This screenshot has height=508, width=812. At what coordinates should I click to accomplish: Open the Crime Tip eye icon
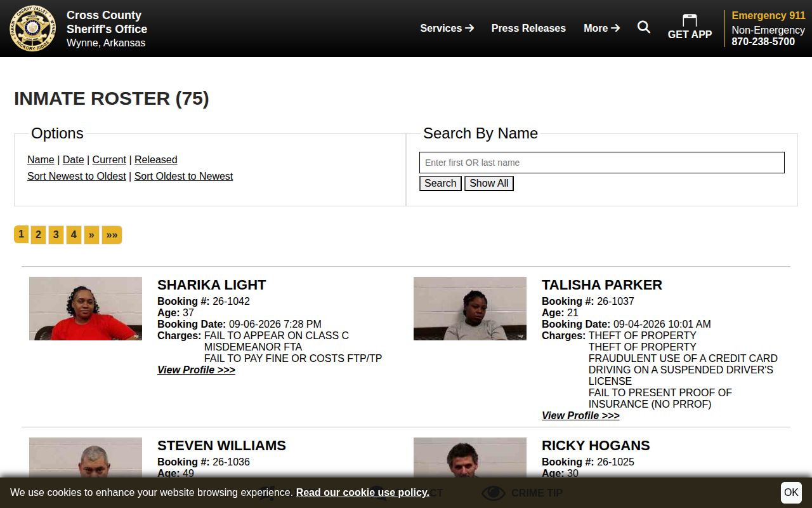coord(494,493)
